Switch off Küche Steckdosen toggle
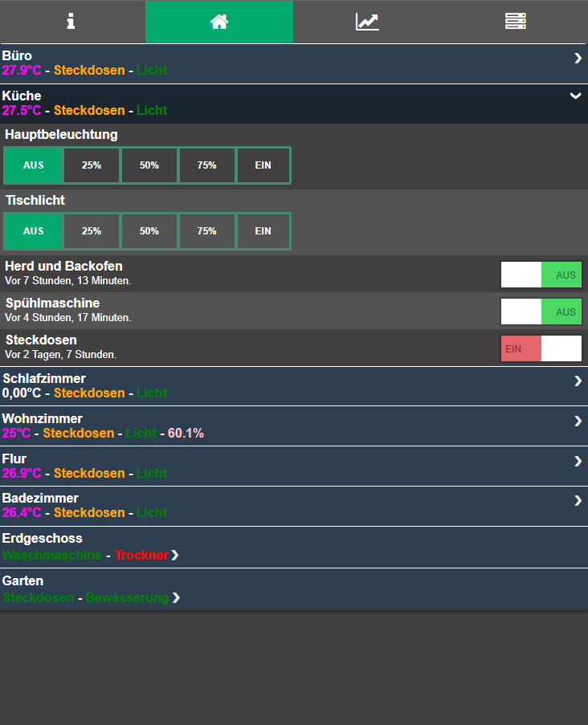 click(x=541, y=348)
